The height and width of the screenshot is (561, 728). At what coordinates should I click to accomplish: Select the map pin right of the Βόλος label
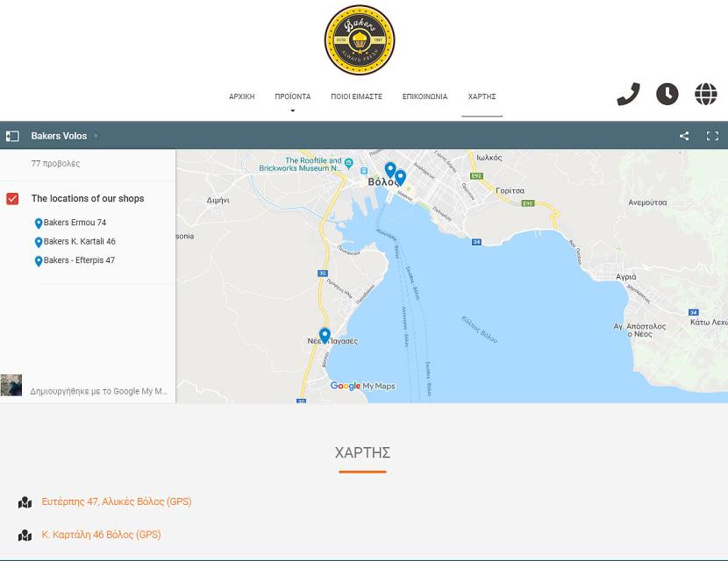click(x=400, y=178)
